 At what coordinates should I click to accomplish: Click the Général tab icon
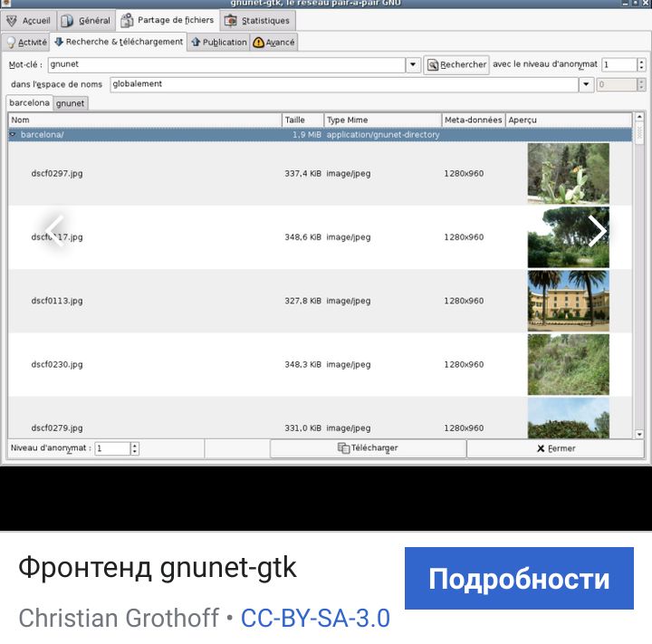67,21
